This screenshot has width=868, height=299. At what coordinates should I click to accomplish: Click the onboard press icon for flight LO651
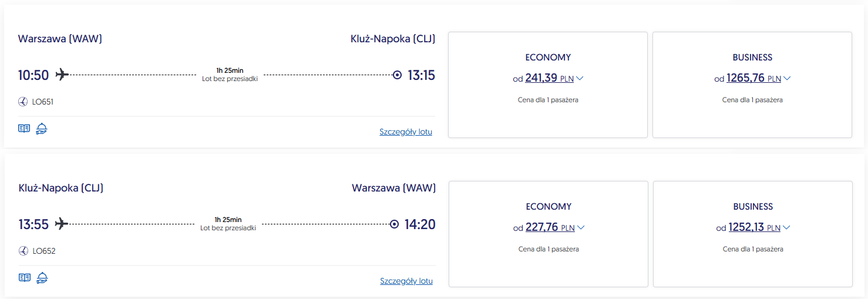[x=24, y=129]
